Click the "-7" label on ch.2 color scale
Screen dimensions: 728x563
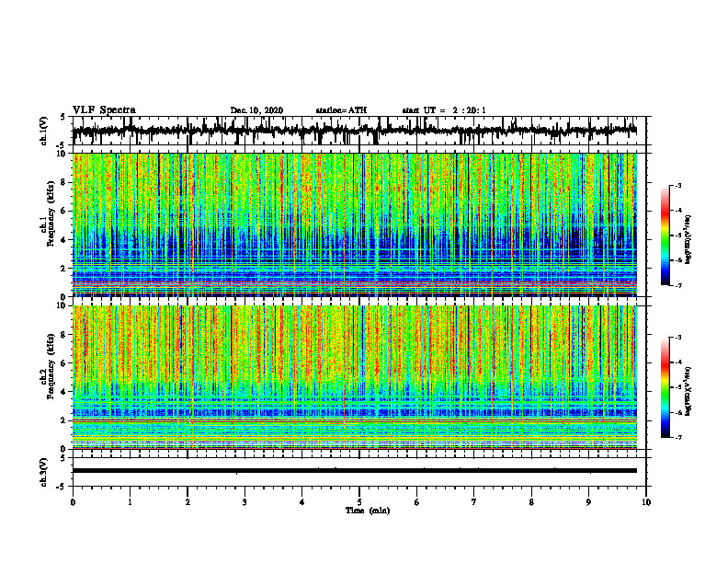click(678, 437)
